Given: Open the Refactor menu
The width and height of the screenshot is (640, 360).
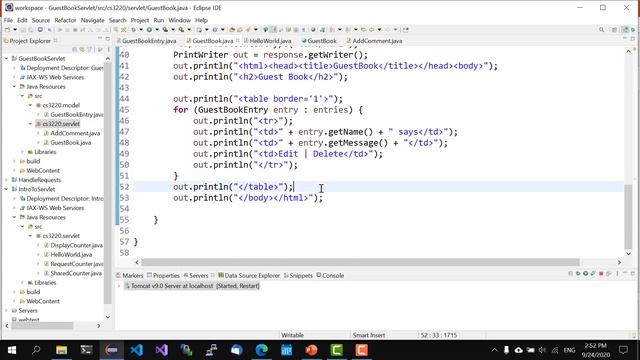Looking at the screenshot, I should [65, 20].
